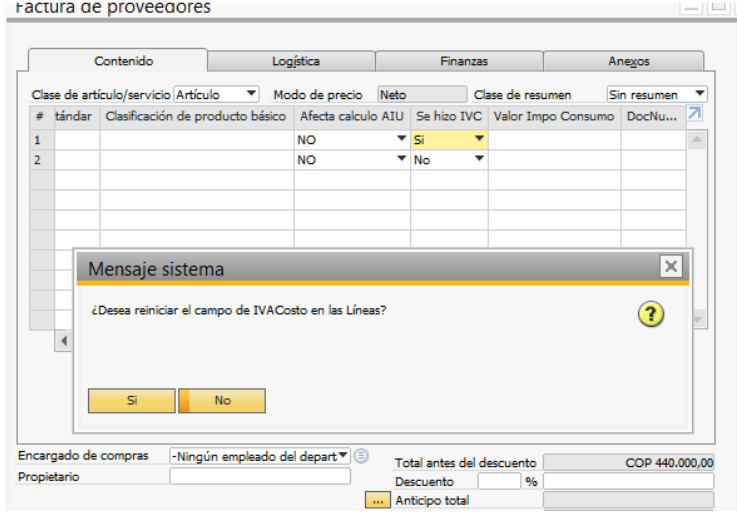Click the table expand arrow icon

(695, 116)
